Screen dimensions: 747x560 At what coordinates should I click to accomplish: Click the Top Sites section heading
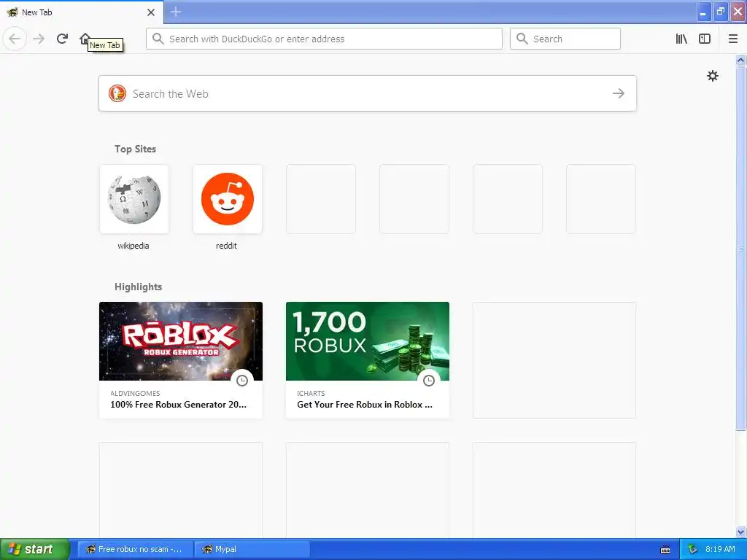135,149
